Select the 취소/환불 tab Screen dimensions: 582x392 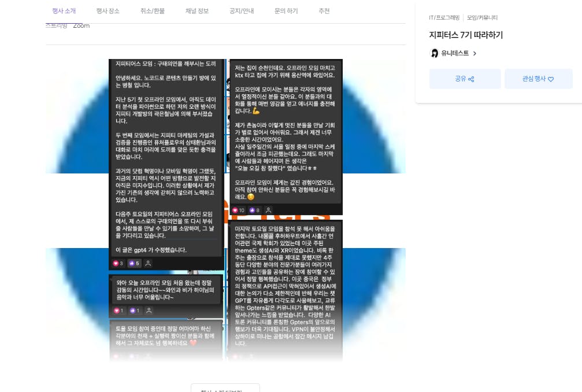[152, 11]
